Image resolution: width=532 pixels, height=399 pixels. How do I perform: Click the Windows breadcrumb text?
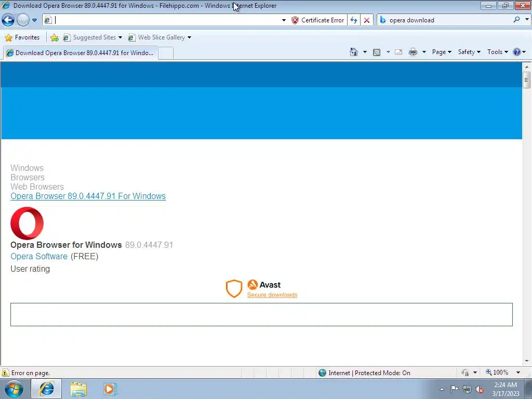27,168
